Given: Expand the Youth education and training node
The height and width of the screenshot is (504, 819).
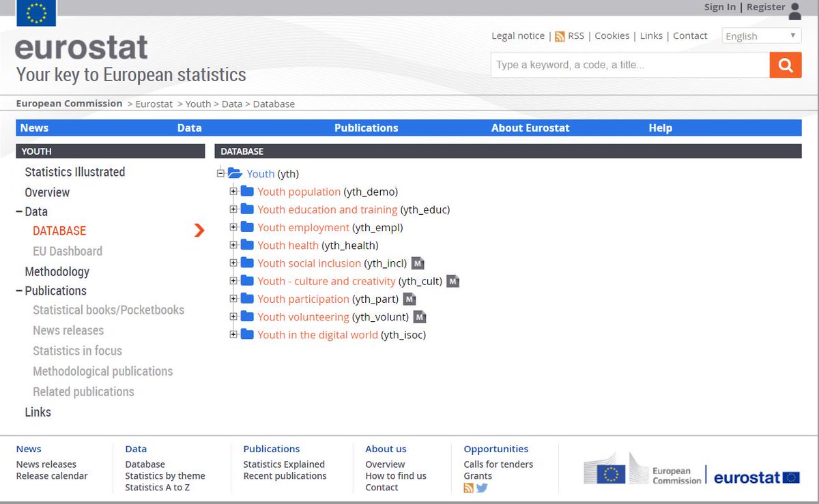Looking at the screenshot, I should point(233,209).
